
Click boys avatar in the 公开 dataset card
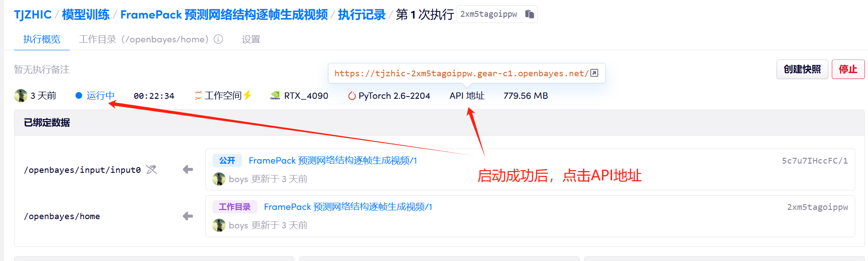pyautogui.click(x=219, y=179)
